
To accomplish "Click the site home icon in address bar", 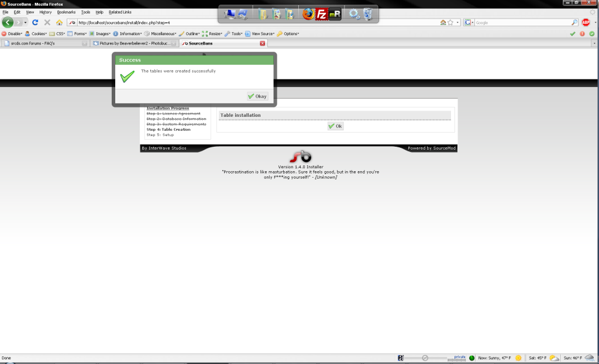I will coord(443,23).
